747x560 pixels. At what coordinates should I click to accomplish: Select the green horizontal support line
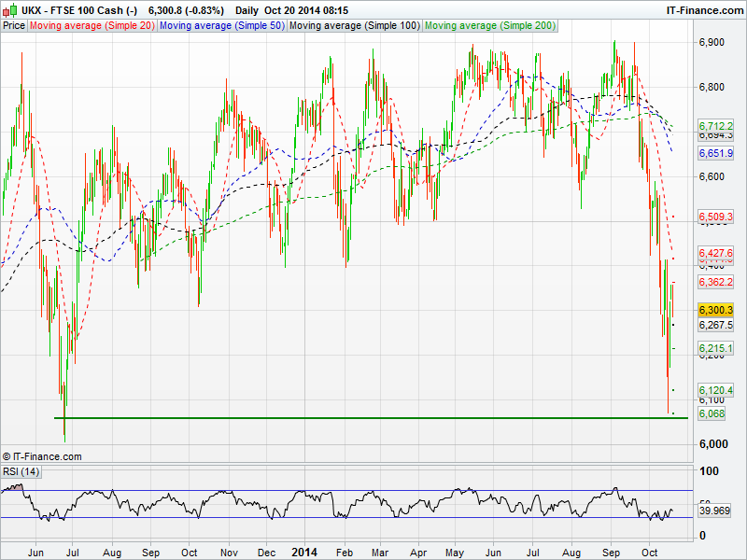click(x=373, y=418)
